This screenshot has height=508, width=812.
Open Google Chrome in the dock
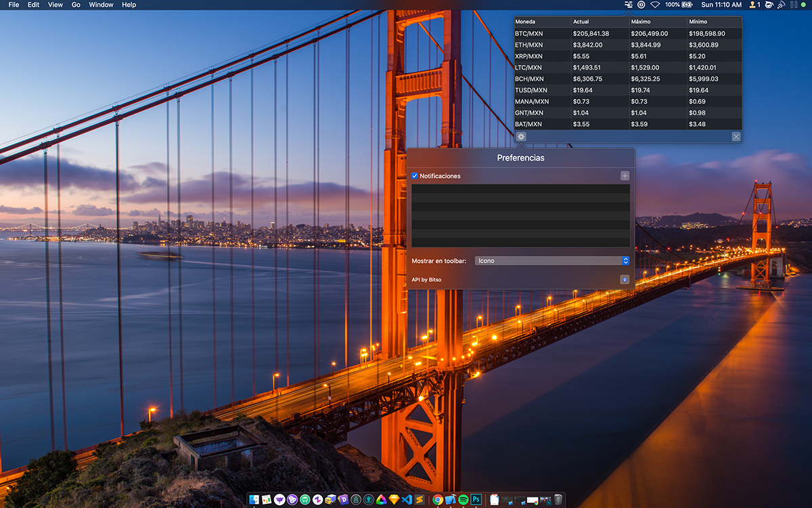click(x=438, y=500)
